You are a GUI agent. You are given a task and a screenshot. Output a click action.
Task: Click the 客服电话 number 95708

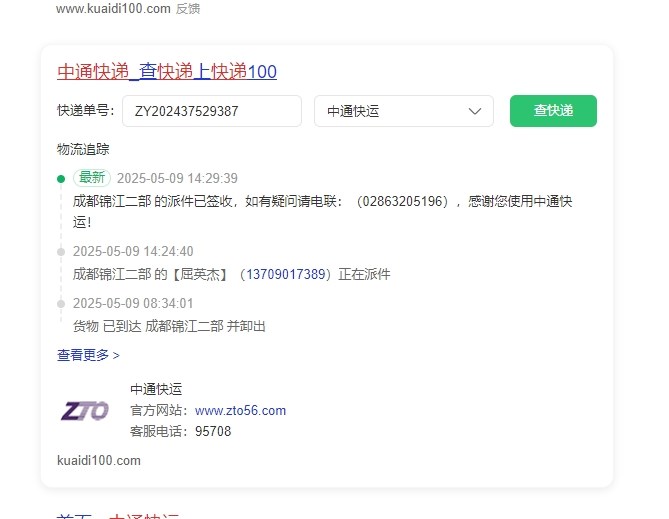213,432
